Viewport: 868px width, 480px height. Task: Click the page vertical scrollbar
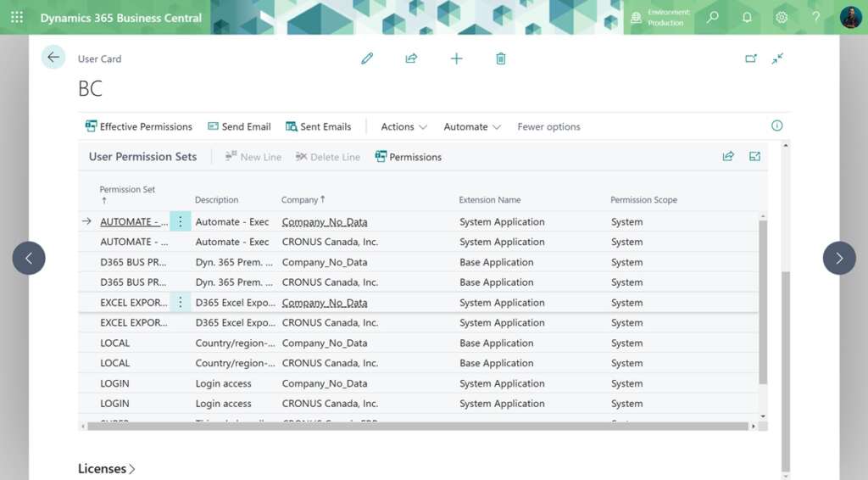786,371
